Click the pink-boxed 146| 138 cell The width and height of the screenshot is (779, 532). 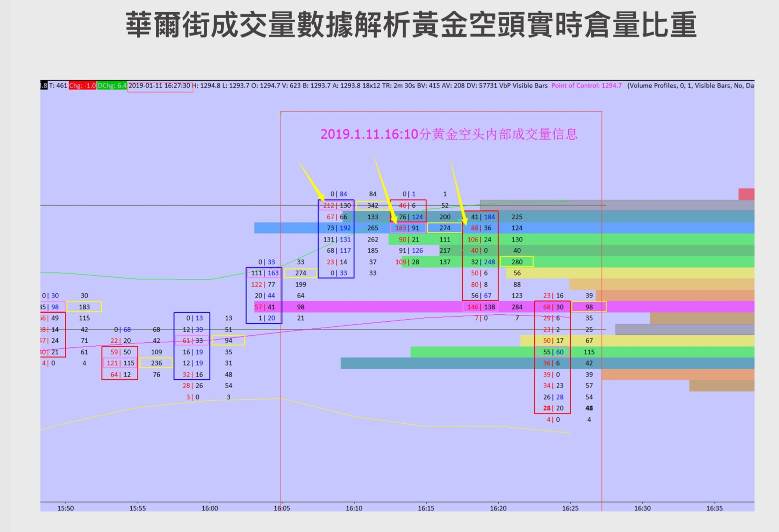481,307
